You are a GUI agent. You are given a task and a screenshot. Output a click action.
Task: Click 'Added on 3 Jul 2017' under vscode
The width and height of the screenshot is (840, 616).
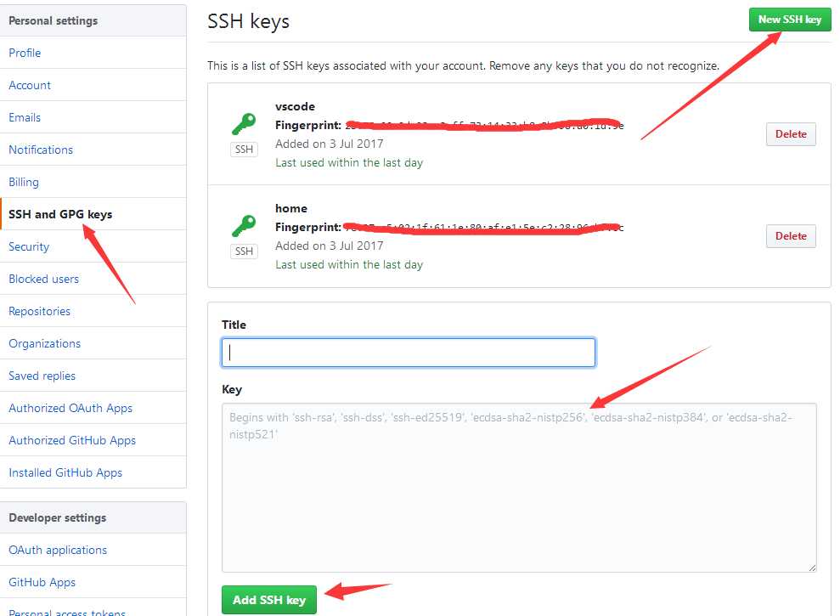click(330, 144)
